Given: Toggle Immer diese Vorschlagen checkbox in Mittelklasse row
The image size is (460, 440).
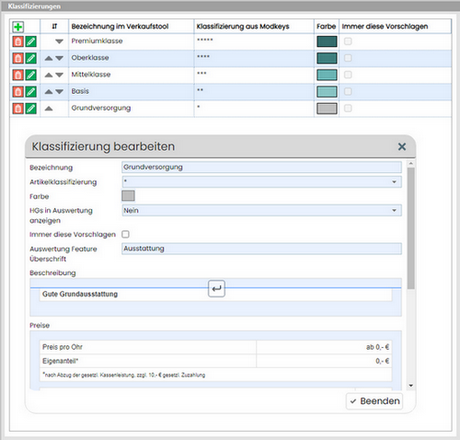Looking at the screenshot, I should pyautogui.click(x=348, y=75).
